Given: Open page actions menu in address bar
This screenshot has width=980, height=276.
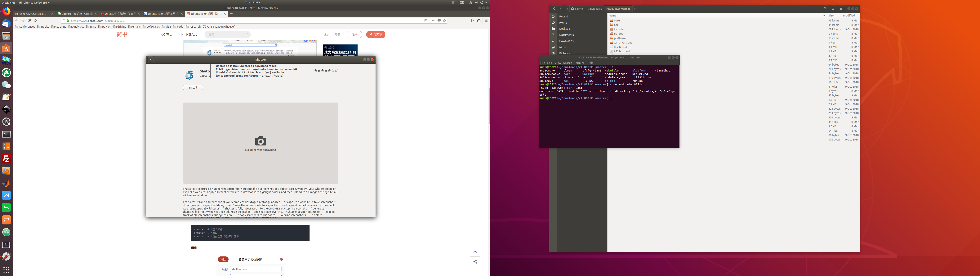Looking at the screenshot, I should coord(434,21).
